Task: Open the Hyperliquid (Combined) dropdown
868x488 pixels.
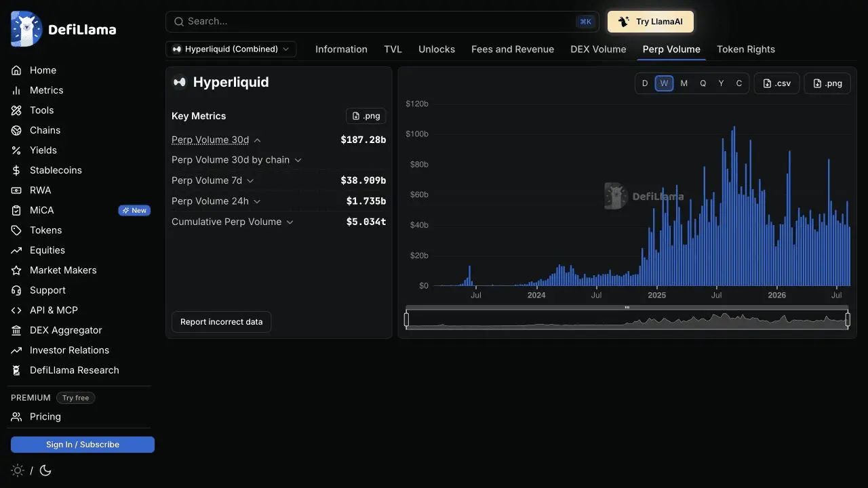Action: point(231,49)
